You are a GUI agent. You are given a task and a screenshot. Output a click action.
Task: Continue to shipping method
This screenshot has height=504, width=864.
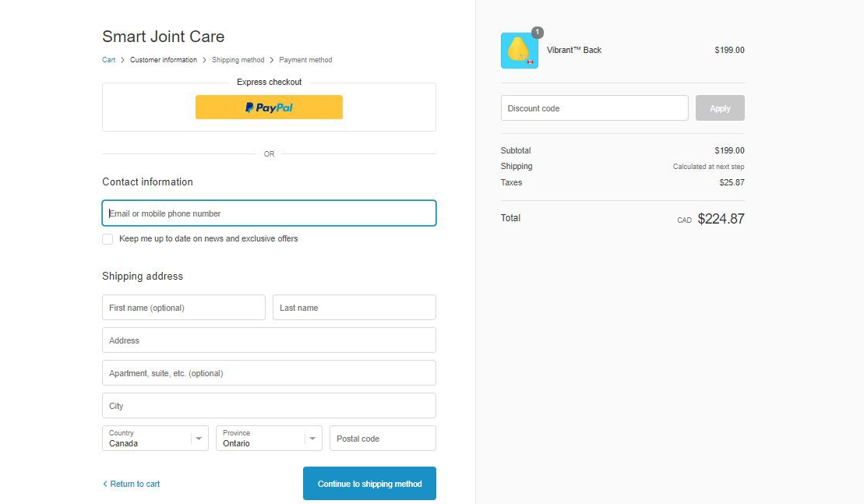point(369,483)
